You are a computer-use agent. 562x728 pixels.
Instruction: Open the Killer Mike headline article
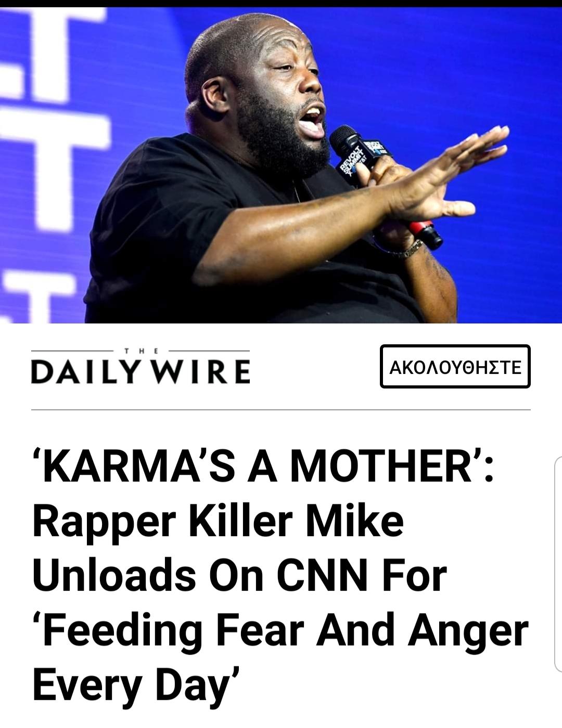tap(280, 576)
